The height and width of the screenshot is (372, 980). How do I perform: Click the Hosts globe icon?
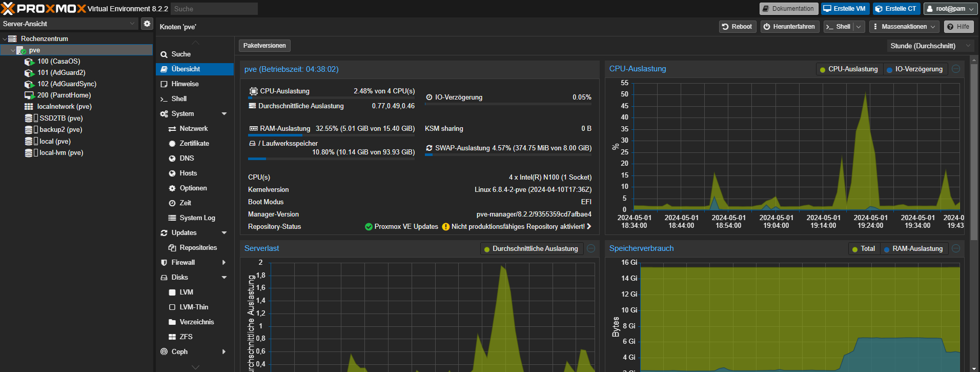click(x=172, y=173)
